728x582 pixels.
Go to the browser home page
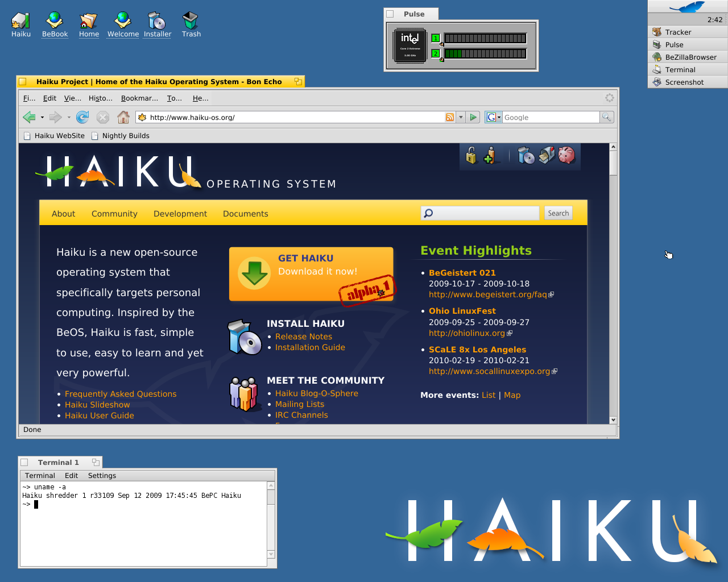123,117
